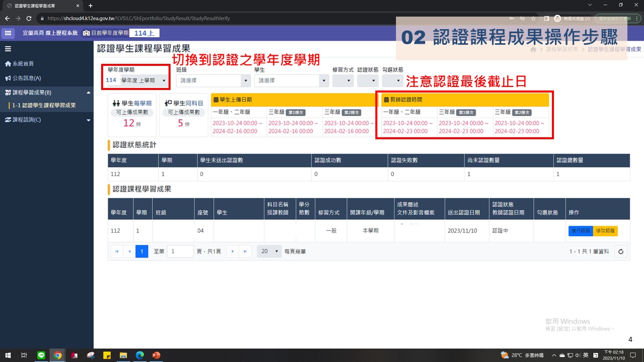644x362 pixels.
Task: Click the browser reload page icon
Action: [x=29, y=19]
